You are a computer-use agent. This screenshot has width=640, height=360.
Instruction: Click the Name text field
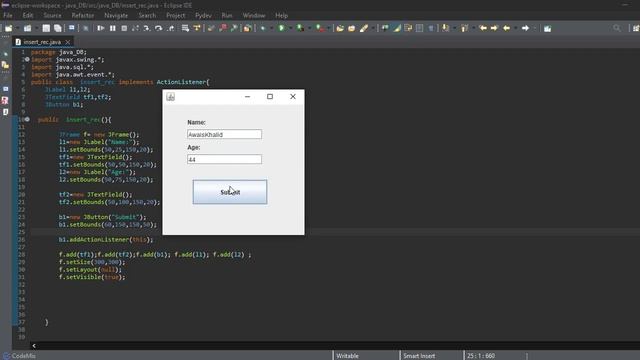224,134
